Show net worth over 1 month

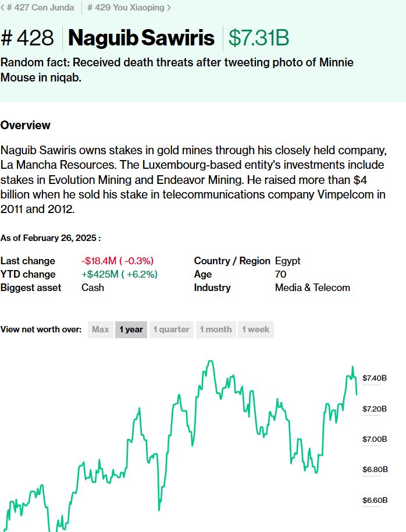(215, 329)
